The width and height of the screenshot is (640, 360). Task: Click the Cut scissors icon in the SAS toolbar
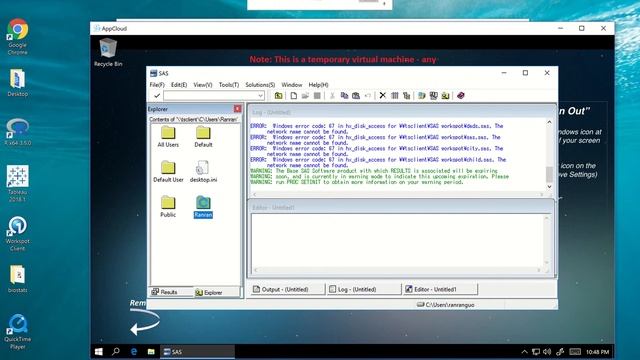pos(332,96)
